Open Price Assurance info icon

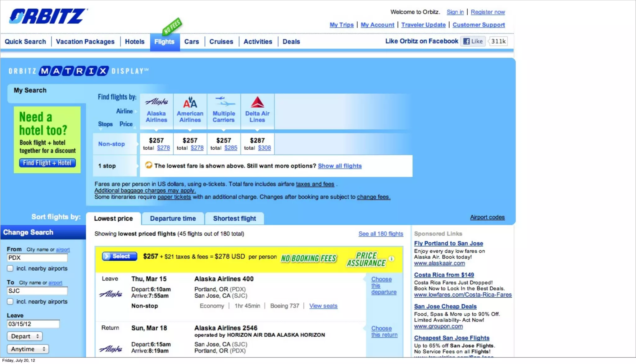tap(392, 258)
